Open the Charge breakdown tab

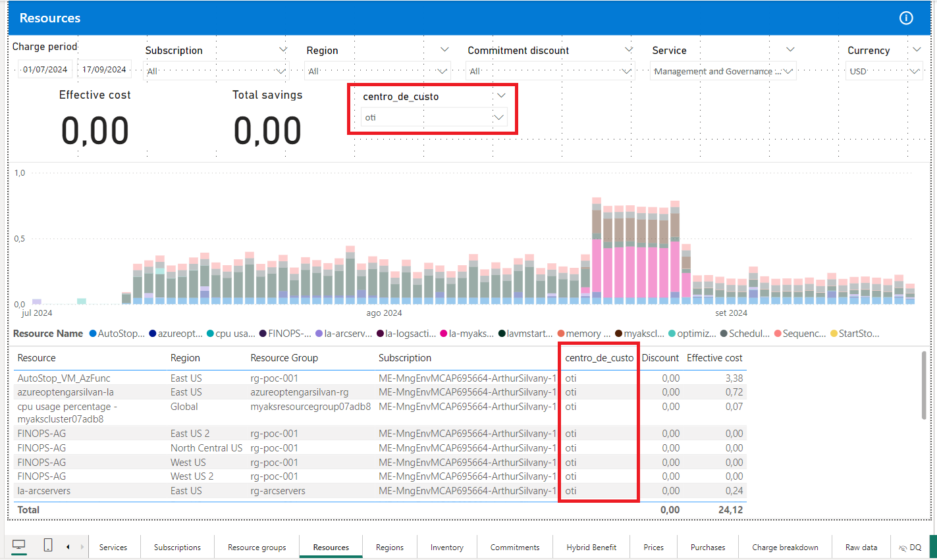[x=785, y=547]
